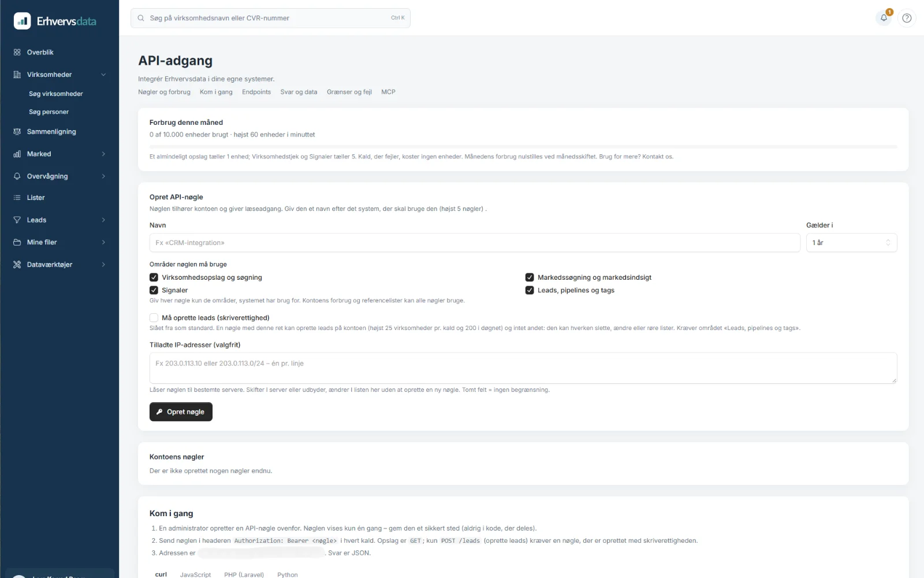Click the Mine filer folder icon
The image size is (924, 578).
[17, 242]
